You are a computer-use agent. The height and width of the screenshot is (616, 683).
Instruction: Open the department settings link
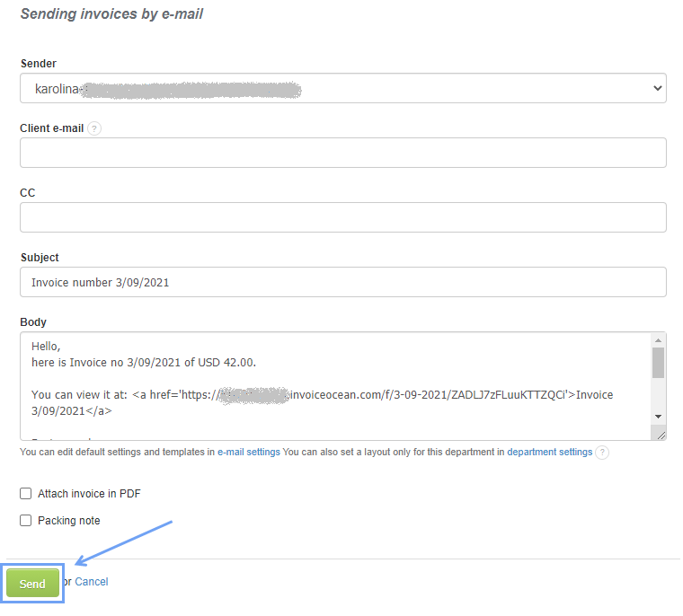549,453
